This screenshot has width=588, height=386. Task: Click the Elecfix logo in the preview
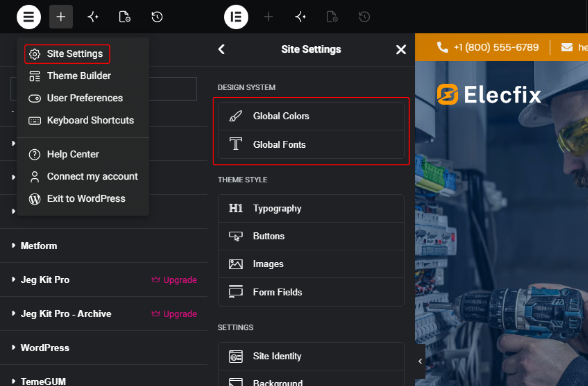[x=489, y=95]
